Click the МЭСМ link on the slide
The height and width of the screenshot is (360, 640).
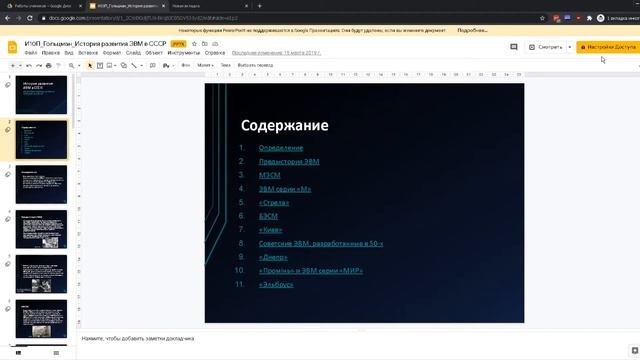(269, 175)
